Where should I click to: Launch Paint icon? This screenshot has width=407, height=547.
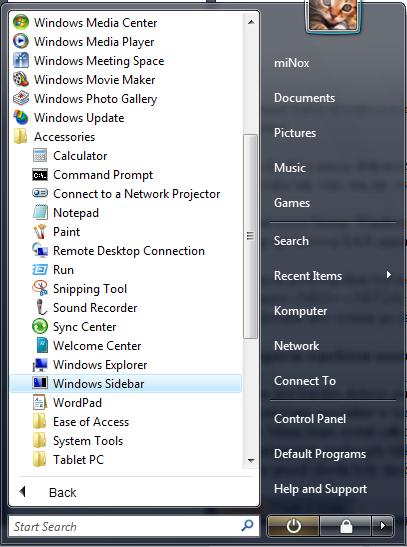[40, 231]
